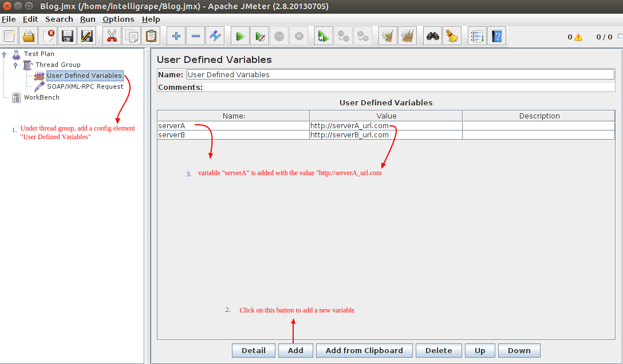The width and height of the screenshot is (623, 364).
Task: Click the Detail button
Action: 254,350
